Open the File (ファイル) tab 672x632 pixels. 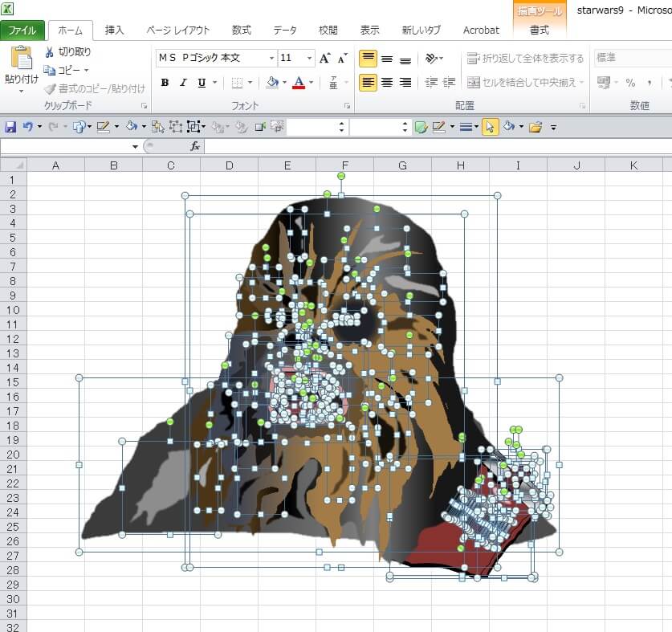[x=22, y=30]
